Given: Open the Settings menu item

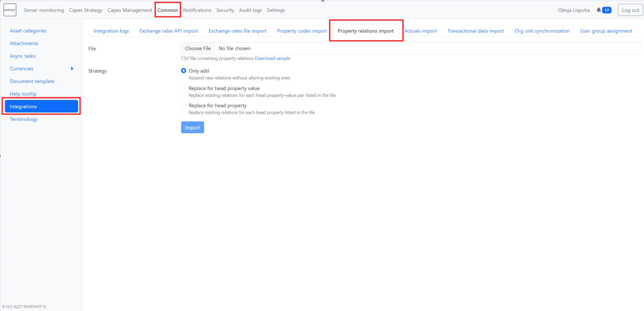Looking at the screenshot, I should pos(276,10).
